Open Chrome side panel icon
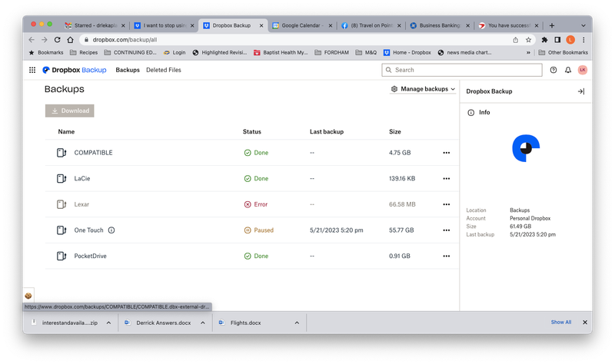Image resolution: width=615 pixels, height=364 pixels. (557, 40)
